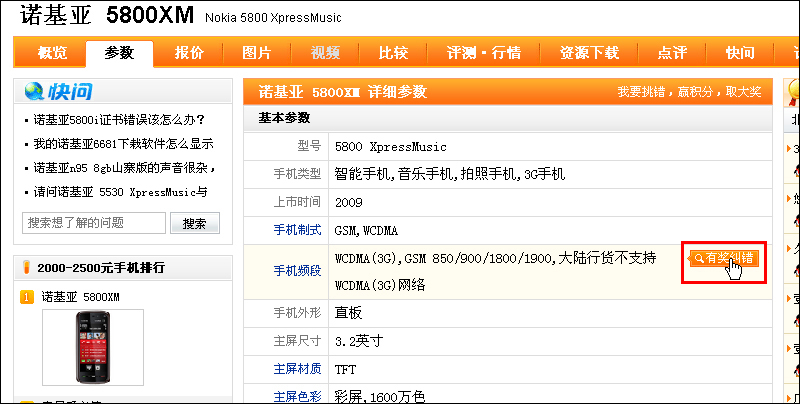Open the 概览 tab
The width and height of the screenshot is (800, 404).
[x=52, y=53]
